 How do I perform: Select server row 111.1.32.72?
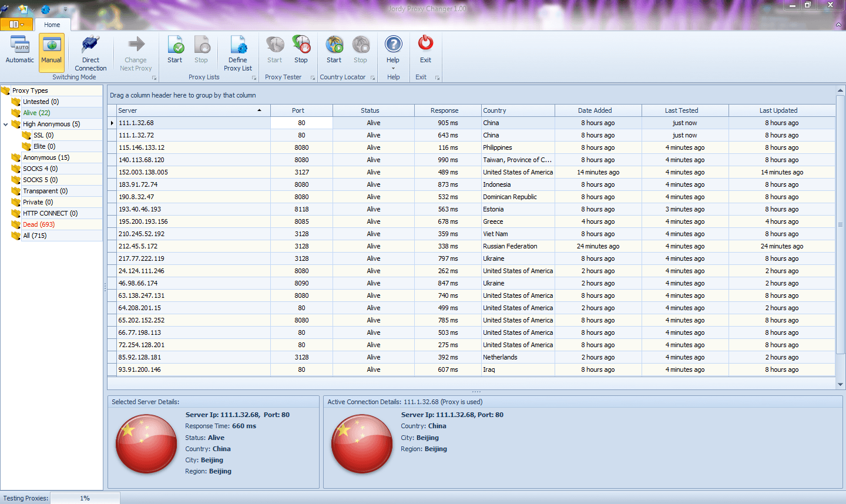tap(471, 135)
